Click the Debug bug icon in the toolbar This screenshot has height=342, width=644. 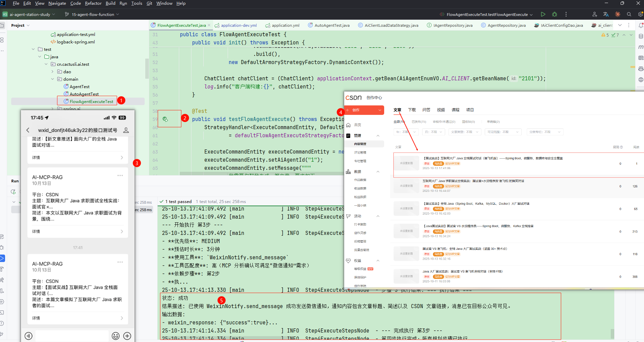pyautogui.click(x=555, y=14)
